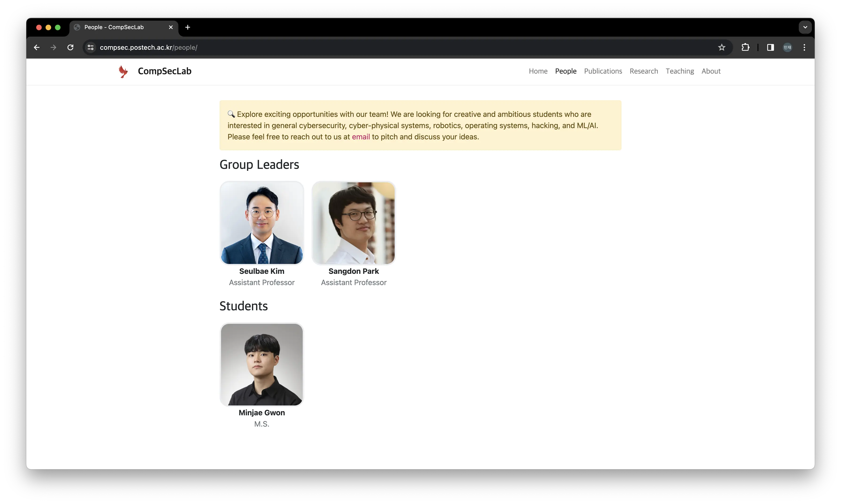Bookmark this page with the star icon
Viewport: 841px width, 504px height.
tap(721, 48)
